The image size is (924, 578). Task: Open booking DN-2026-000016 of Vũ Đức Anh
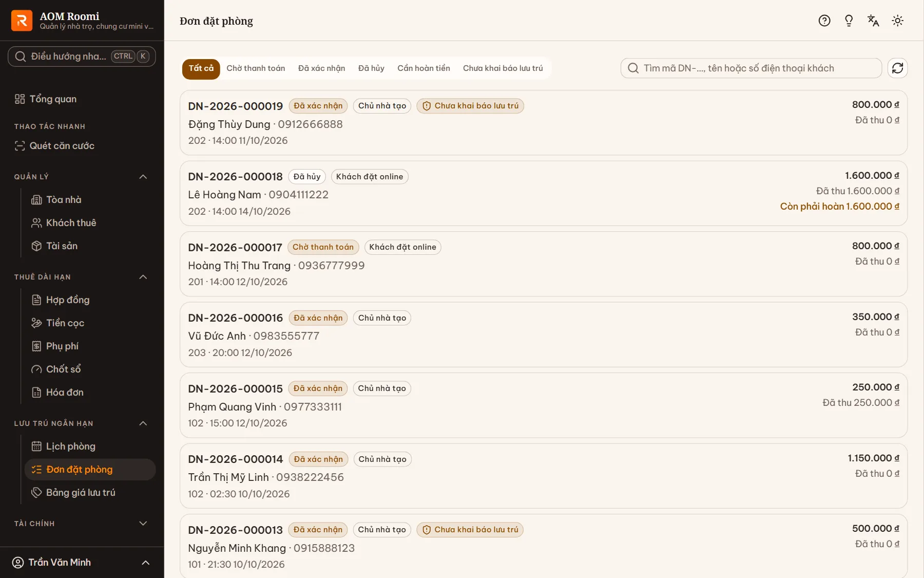tap(544, 335)
